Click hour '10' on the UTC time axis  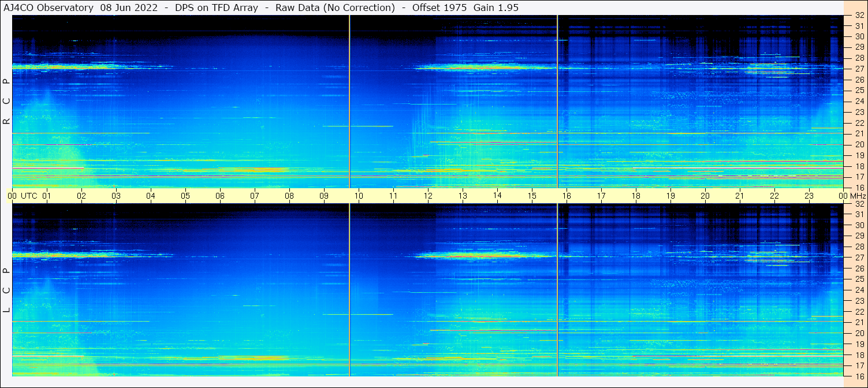click(359, 196)
